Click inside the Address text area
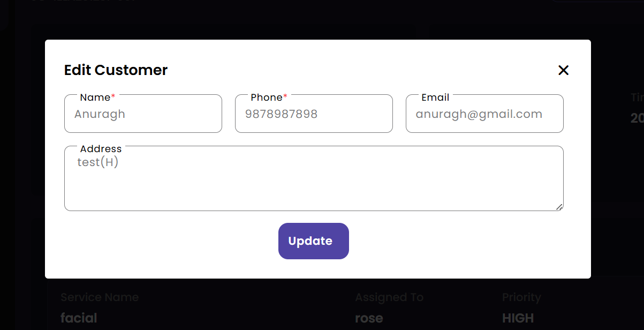The height and width of the screenshot is (330, 644). [x=314, y=182]
